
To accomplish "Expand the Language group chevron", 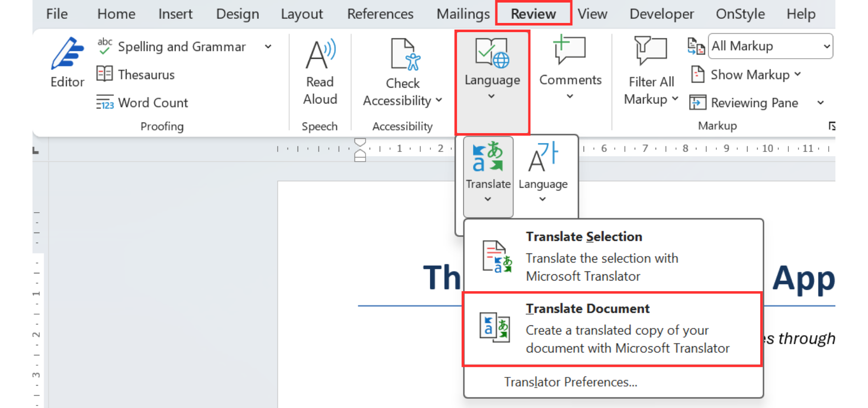I will (491, 96).
